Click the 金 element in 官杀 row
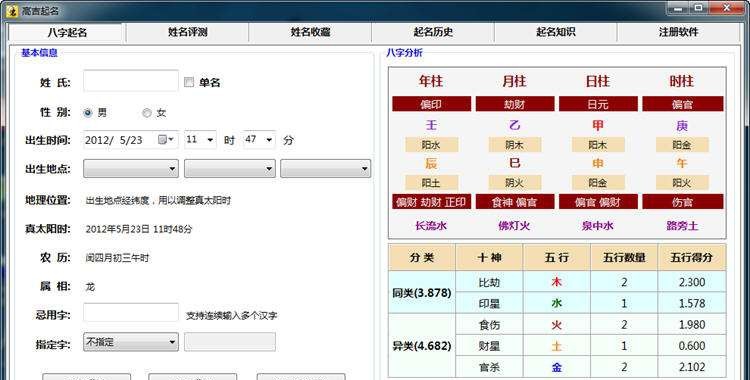The width and height of the screenshot is (750, 380). tap(557, 367)
